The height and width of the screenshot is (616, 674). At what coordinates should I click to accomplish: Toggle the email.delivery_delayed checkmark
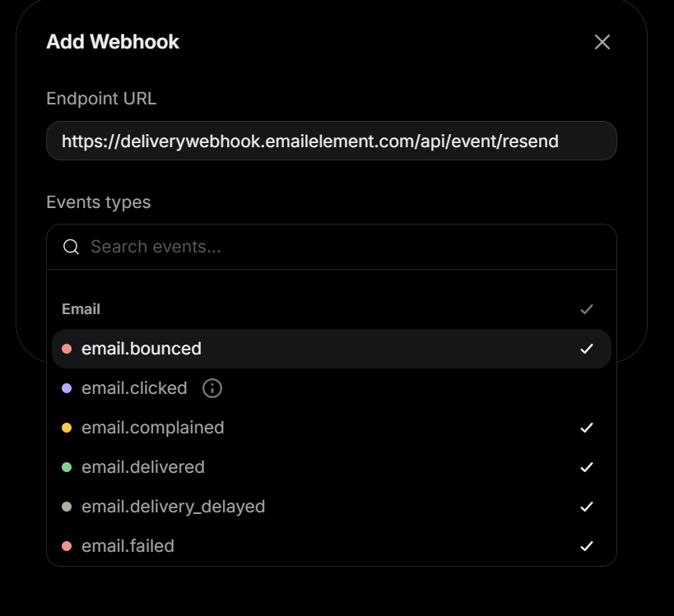(x=586, y=507)
